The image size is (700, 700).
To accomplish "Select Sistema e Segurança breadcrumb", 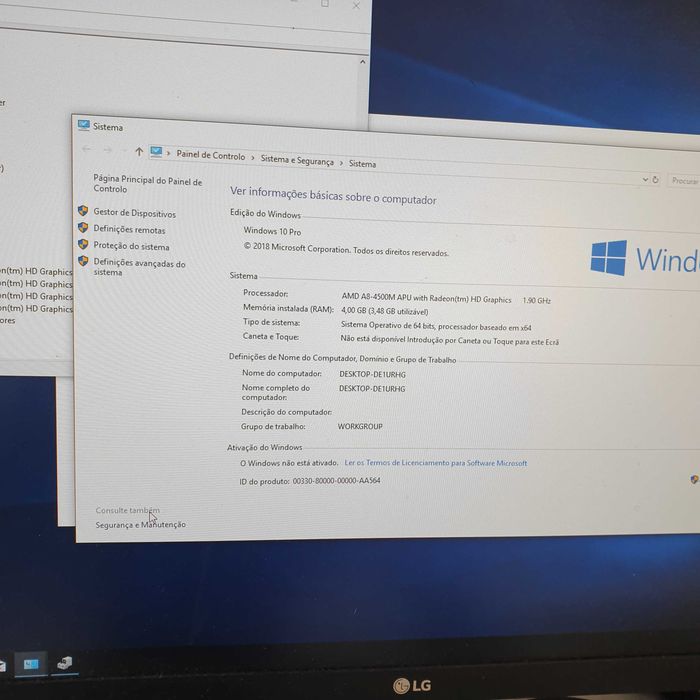I will (297, 160).
